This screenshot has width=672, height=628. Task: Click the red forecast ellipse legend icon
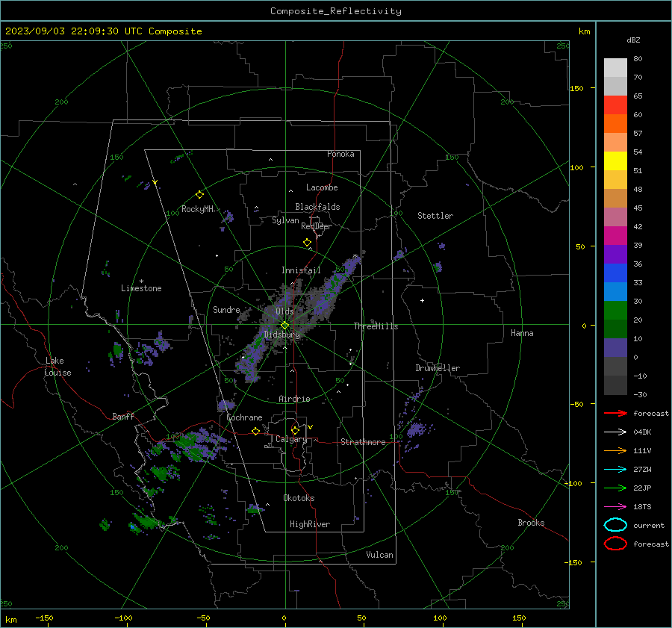[x=615, y=544]
